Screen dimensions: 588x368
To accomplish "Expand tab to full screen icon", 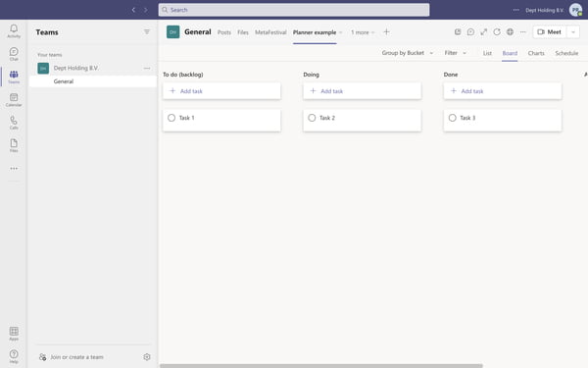I will coord(484,32).
